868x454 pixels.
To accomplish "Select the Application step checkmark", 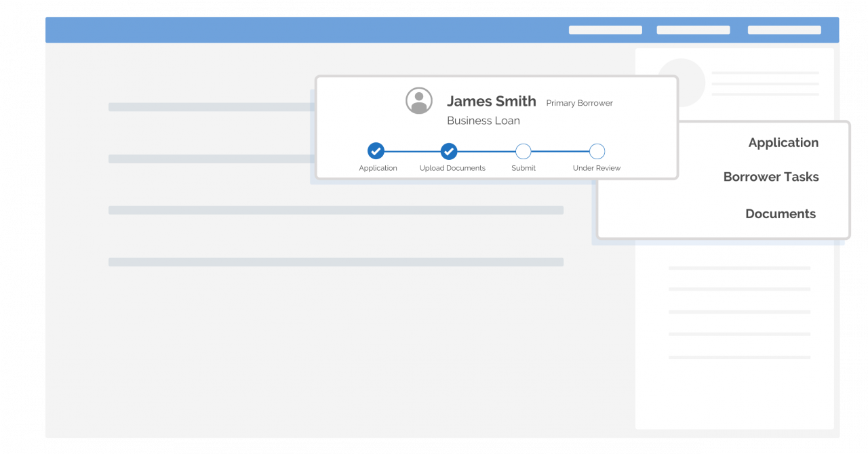I will pyautogui.click(x=376, y=151).
